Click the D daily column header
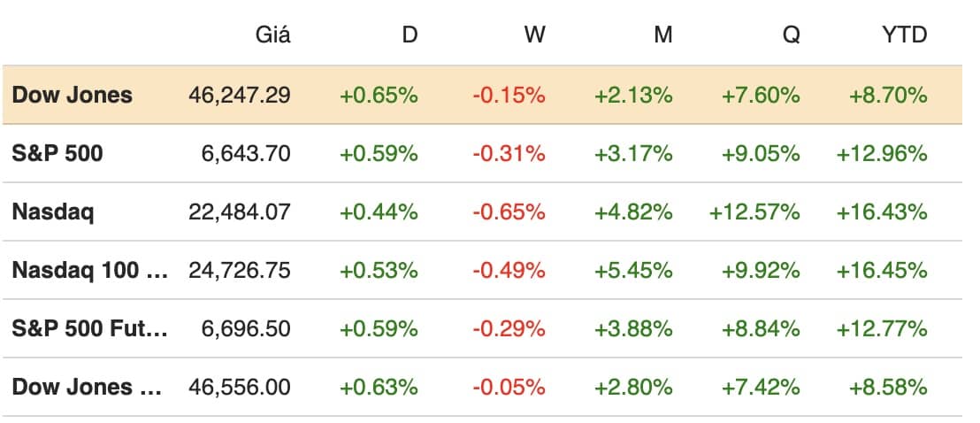Image resolution: width=980 pixels, height=423 pixels. click(x=410, y=35)
